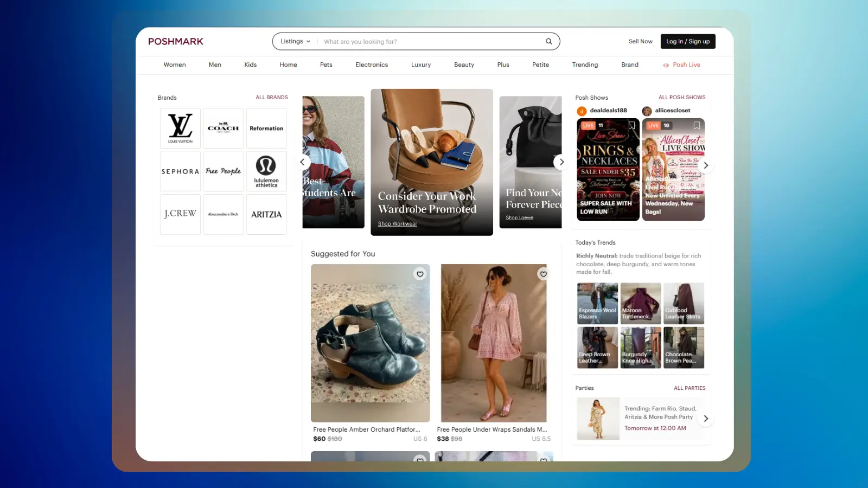This screenshot has height=488, width=868.
Task: Bookmark the dealdeals188 live show
Action: 631,125
